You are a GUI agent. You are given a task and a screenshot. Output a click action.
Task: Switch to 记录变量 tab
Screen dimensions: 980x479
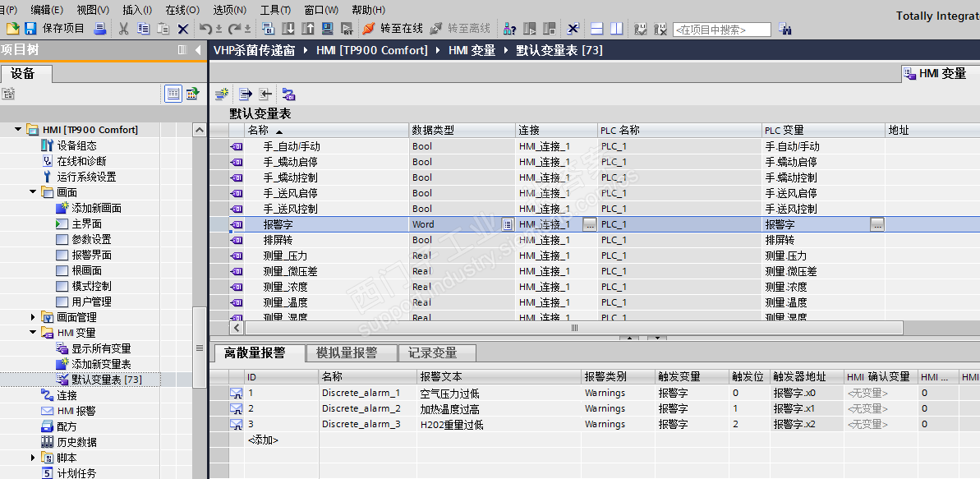coord(437,353)
